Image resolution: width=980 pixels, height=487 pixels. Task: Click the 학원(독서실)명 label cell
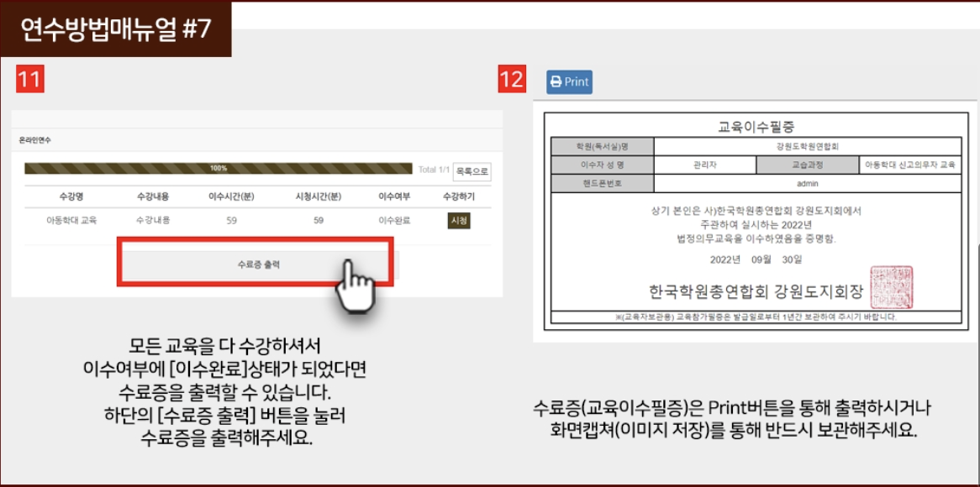tap(603, 147)
